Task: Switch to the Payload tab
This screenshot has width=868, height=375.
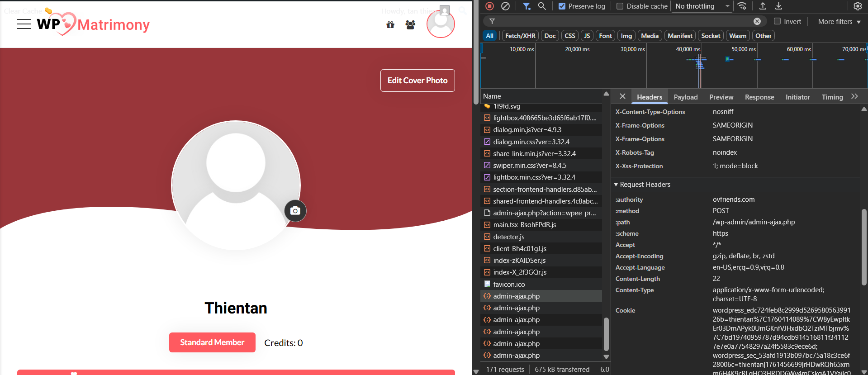Action: pyautogui.click(x=685, y=97)
